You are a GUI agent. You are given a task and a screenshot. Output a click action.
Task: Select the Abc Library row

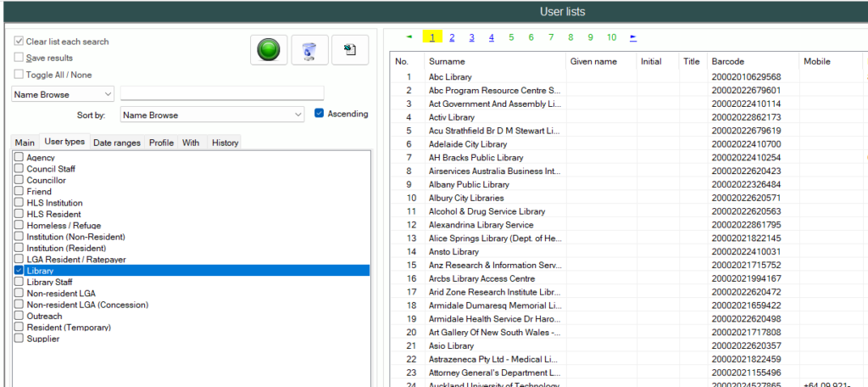629,76
